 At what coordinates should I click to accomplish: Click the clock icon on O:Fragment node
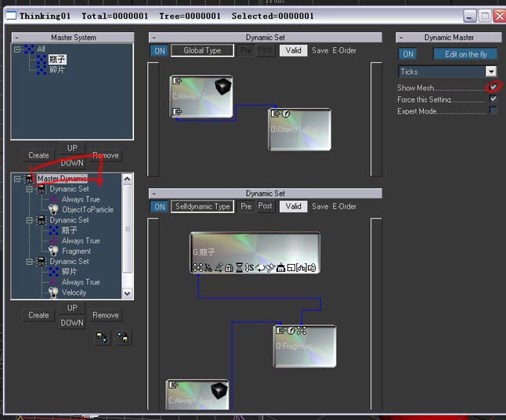click(x=291, y=331)
